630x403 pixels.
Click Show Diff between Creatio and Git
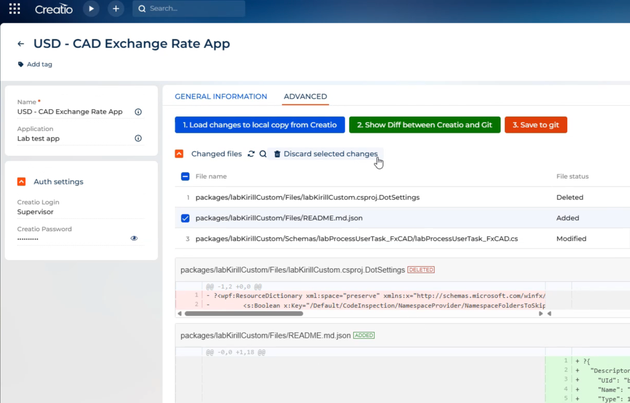pos(425,125)
